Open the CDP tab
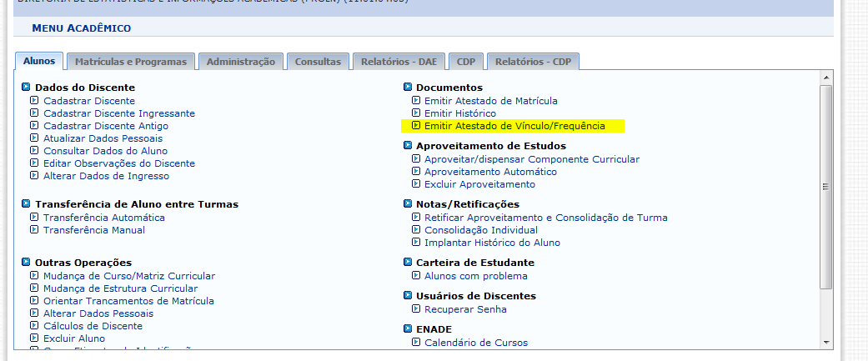 (x=465, y=62)
